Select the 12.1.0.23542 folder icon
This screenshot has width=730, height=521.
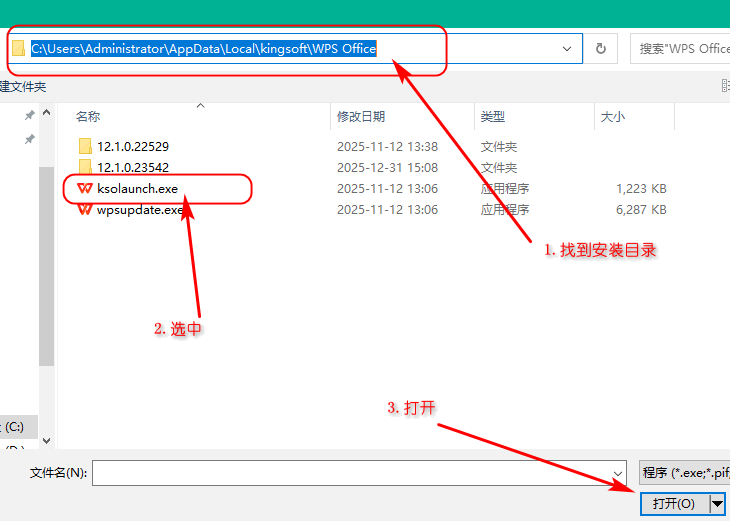(x=85, y=167)
